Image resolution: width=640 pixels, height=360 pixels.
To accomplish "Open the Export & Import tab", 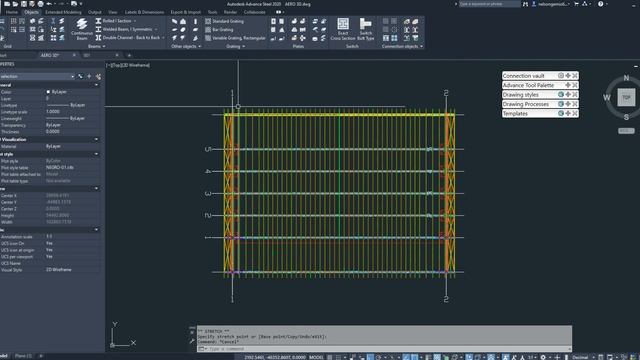I will (x=186, y=12).
